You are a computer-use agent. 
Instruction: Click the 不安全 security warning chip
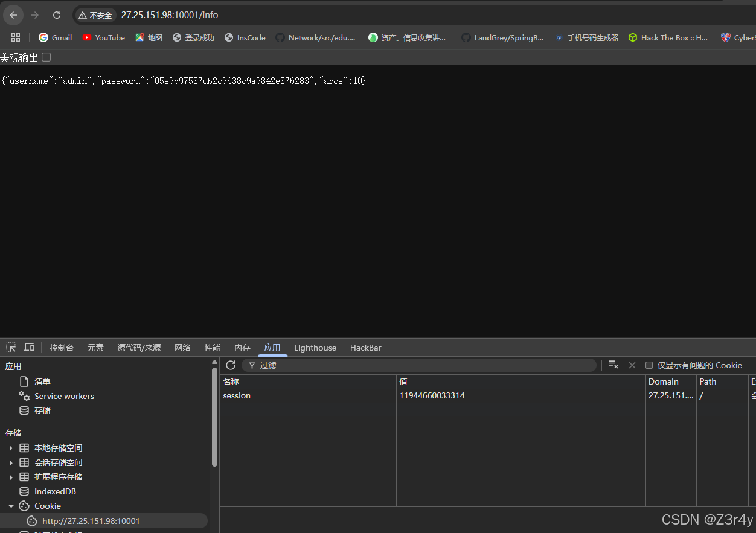click(95, 15)
